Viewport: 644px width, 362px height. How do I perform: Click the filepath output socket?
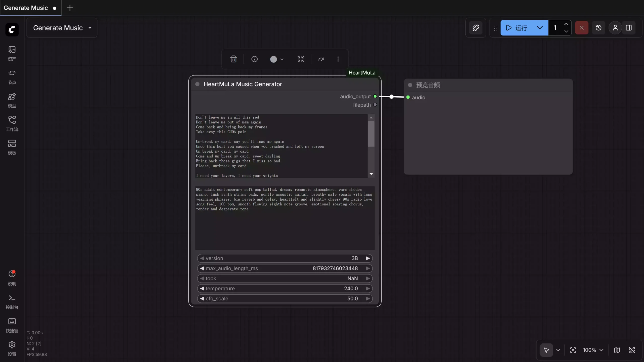(x=375, y=105)
